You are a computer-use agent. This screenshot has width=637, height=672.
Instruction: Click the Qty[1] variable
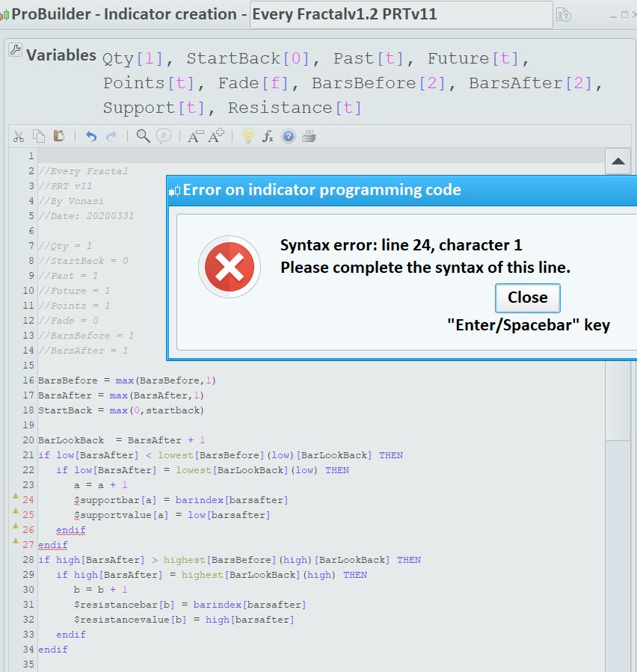pyautogui.click(x=133, y=58)
